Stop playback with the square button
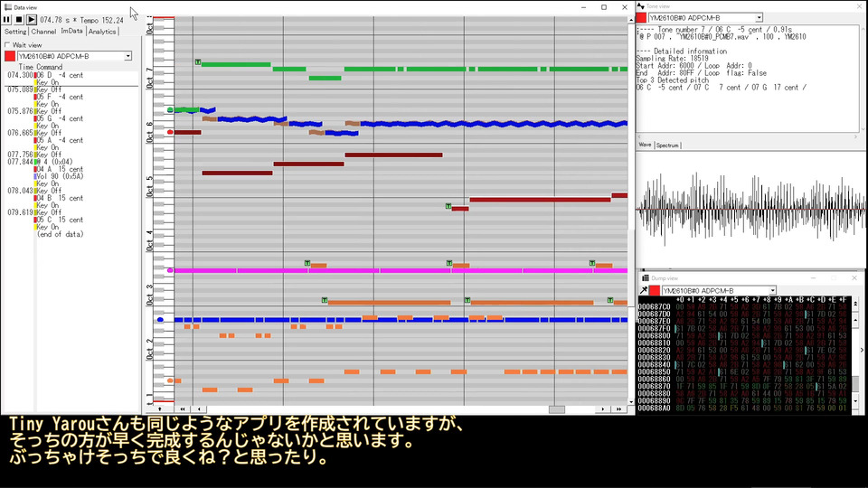Screen dimensions: 868x488 [19, 19]
